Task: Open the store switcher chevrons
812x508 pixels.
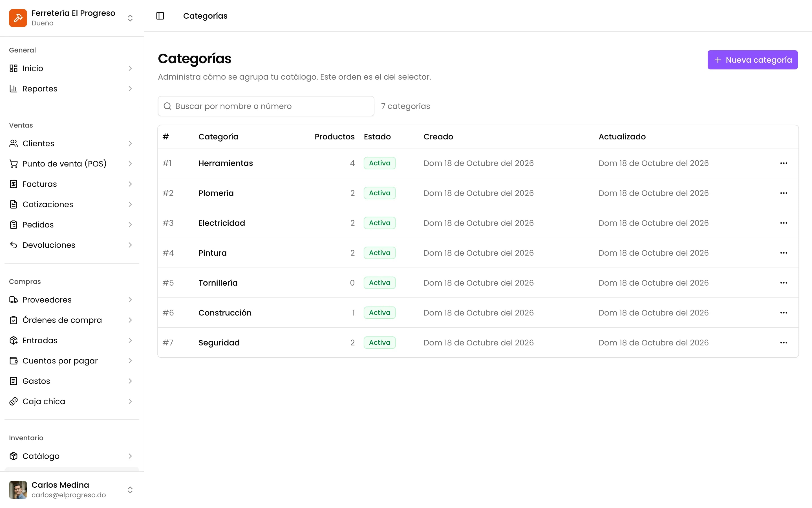Action: [130, 18]
